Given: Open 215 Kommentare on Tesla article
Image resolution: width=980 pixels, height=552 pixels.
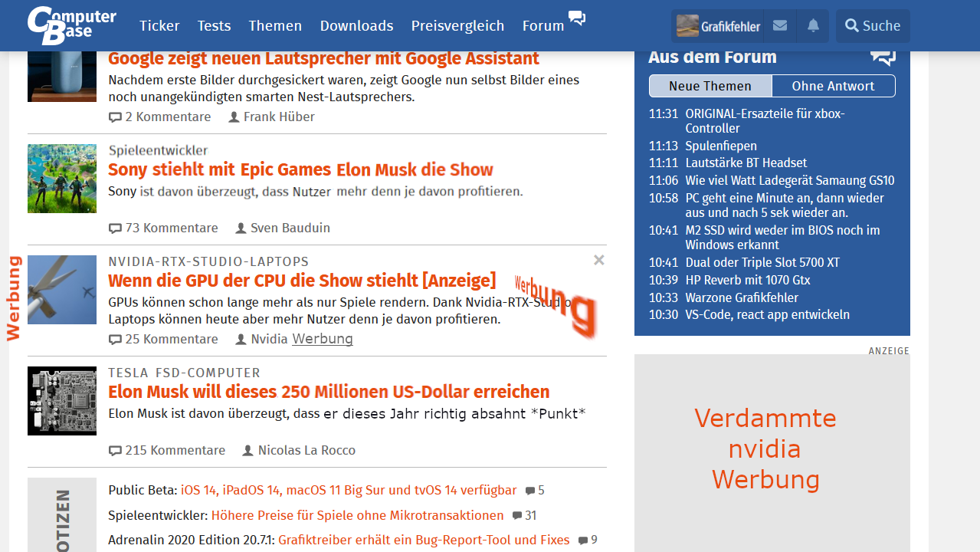Looking at the screenshot, I should tap(167, 450).
